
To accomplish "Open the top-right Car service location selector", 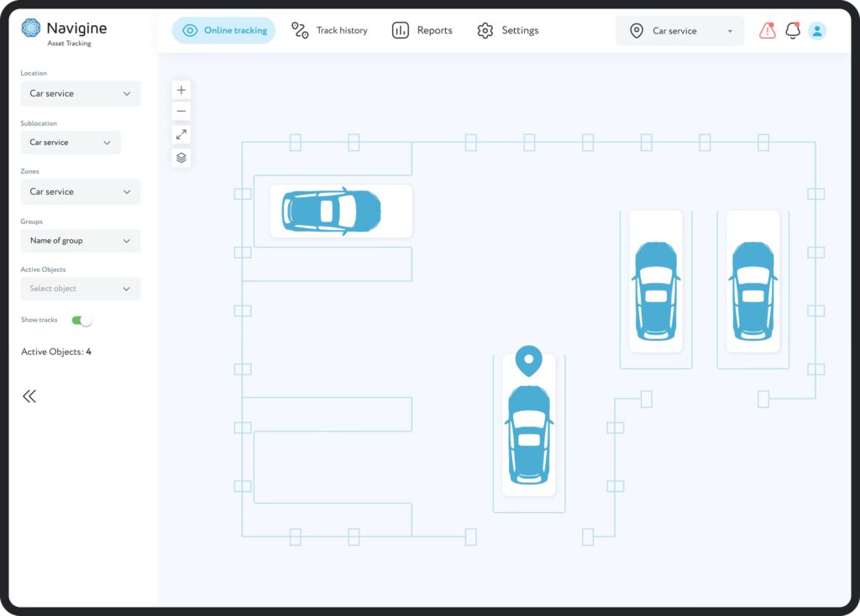I will (x=679, y=31).
